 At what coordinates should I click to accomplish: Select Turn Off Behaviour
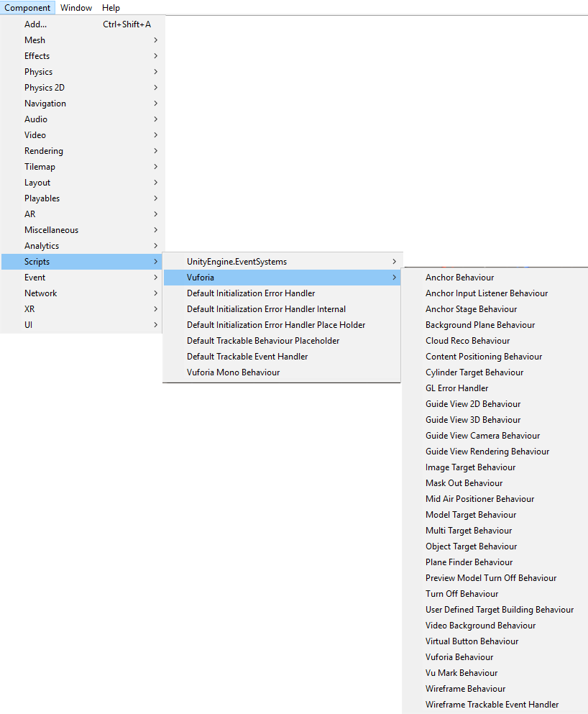(495, 594)
